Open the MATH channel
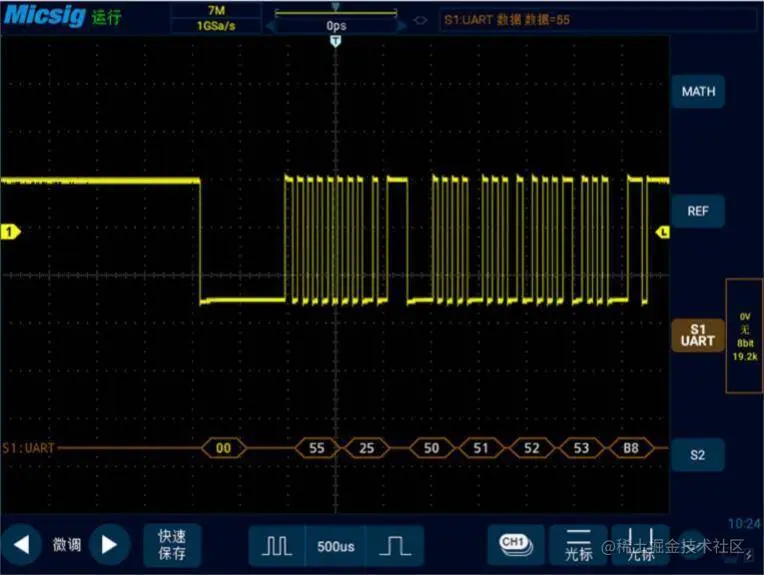 click(x=698, y=92)
